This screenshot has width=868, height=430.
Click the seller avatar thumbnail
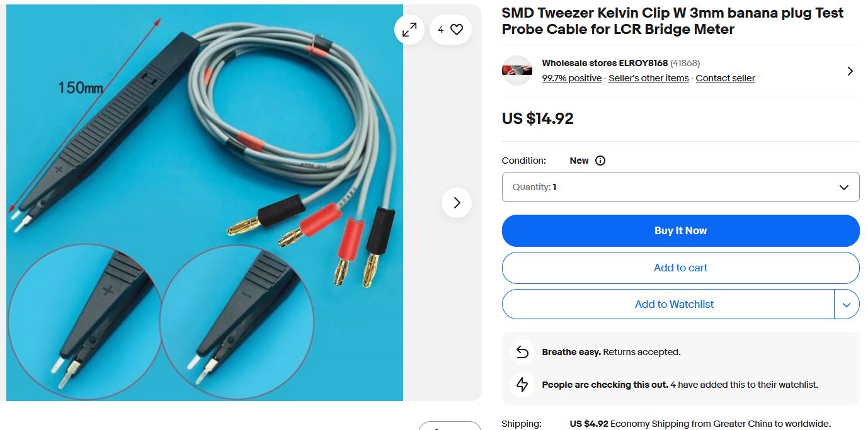pyautogui.click(x=517, y=71)
